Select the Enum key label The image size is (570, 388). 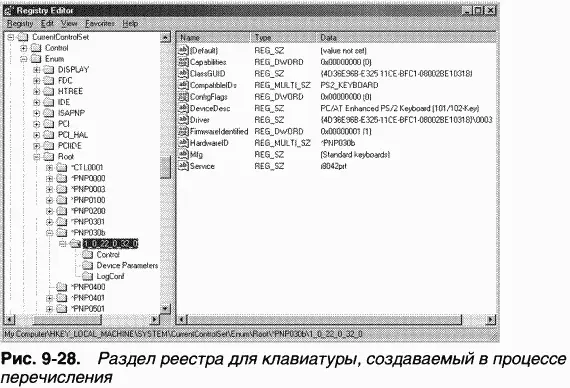(55, 59)
